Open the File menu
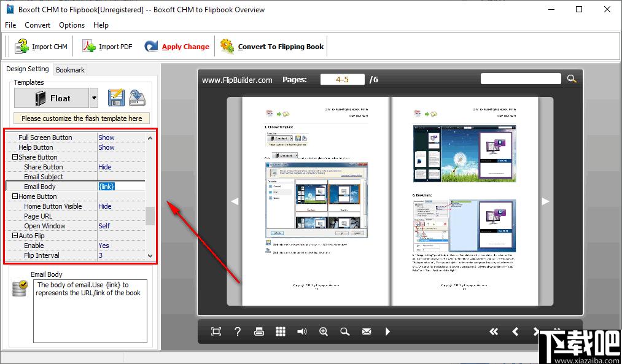The height and width of the screenshot is (364, 622). [10, 25]
